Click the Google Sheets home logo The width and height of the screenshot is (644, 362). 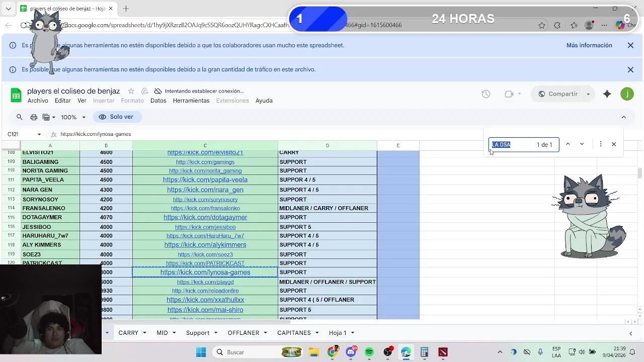click(x=16, y=95)
